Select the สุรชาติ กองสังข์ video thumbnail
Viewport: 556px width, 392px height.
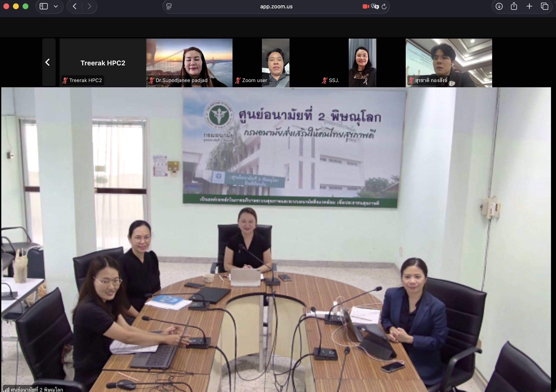tap(449, 63)
